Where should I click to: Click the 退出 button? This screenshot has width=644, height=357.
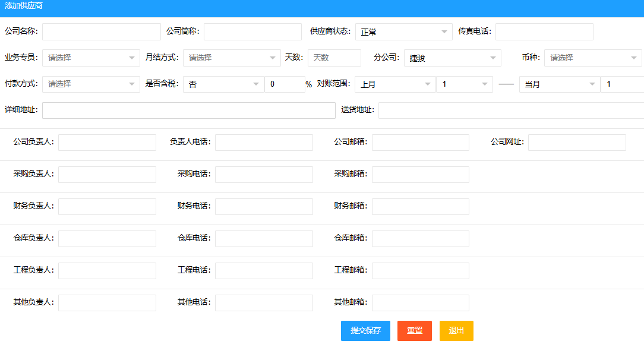point(456,331)
